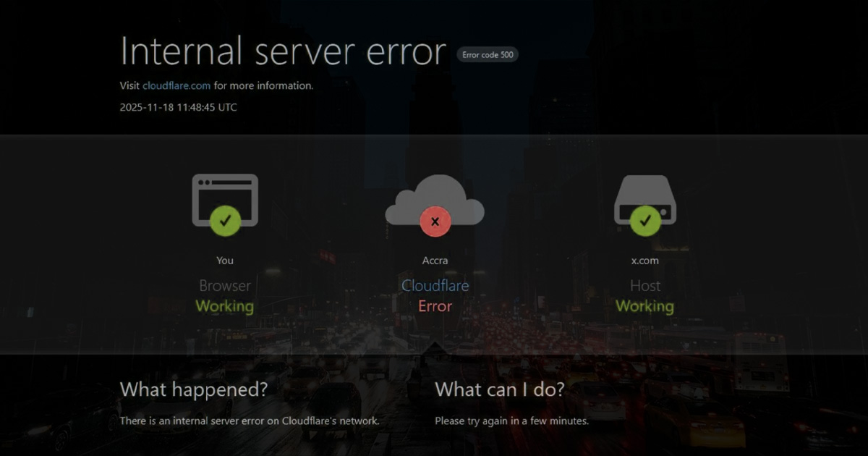The width and height of the screenshot is (868, 456).
Task: Click the Accra location label
Action: tap(435, 261)
